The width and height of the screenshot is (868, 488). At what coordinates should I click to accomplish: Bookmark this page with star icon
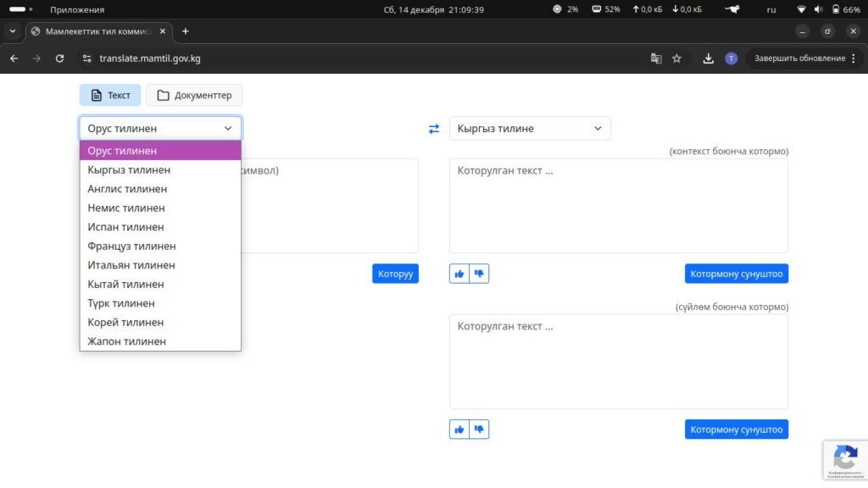676,58
